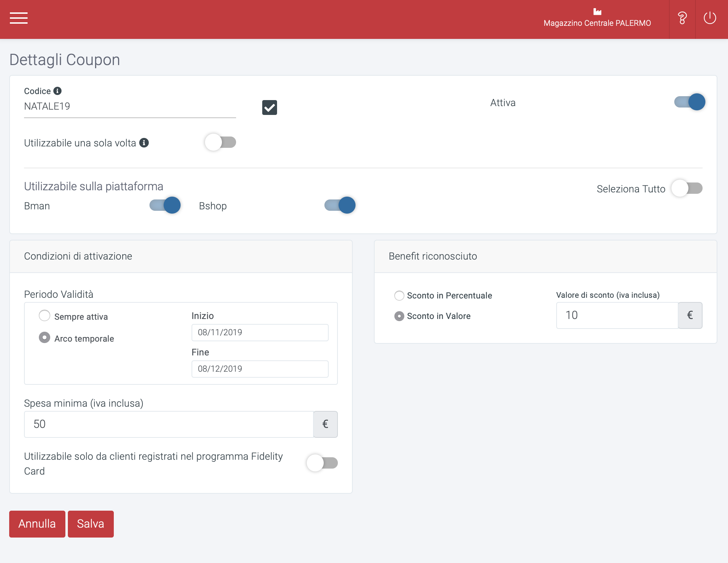The width and height of the screenshot is (728, 563).
Task: Disable the Attiva toggle
Action: tap(689, 102)
